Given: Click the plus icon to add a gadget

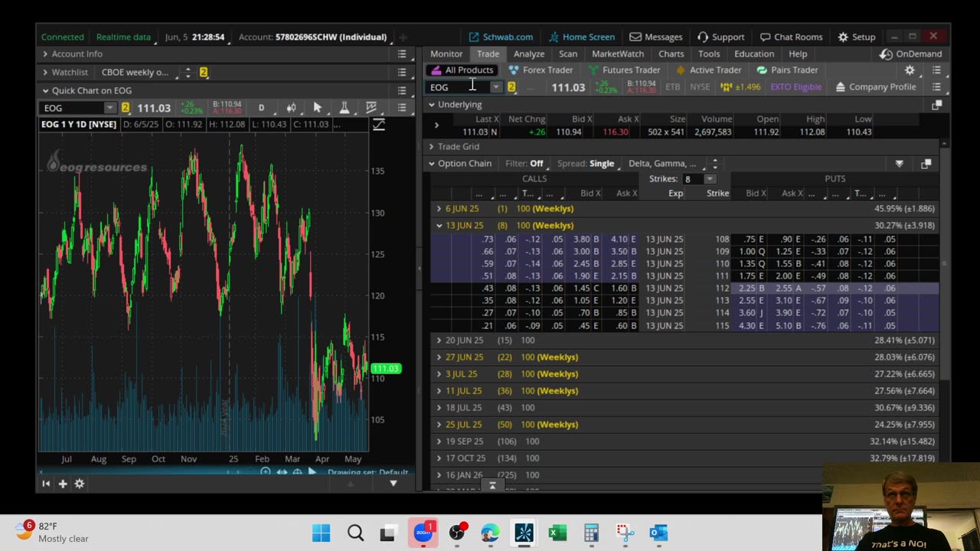Looking at the screenshot, I should click(63, 484).
